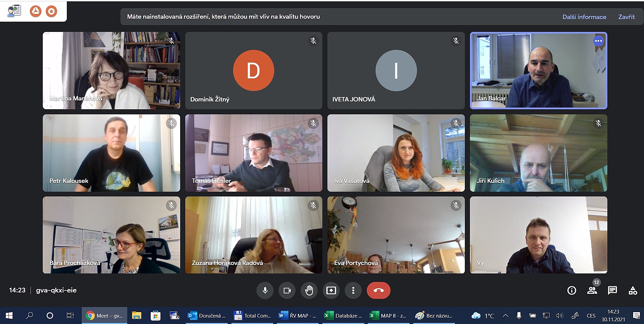The image size is (644, 324).
Task: Dismiss the banner with Zavřít
Action: tap(626, 17)
